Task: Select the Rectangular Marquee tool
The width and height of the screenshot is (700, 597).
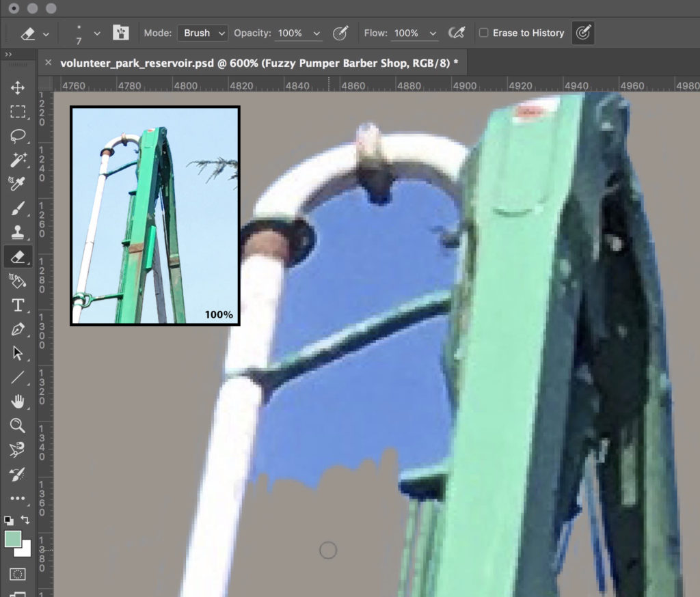Action: (18, 111)
